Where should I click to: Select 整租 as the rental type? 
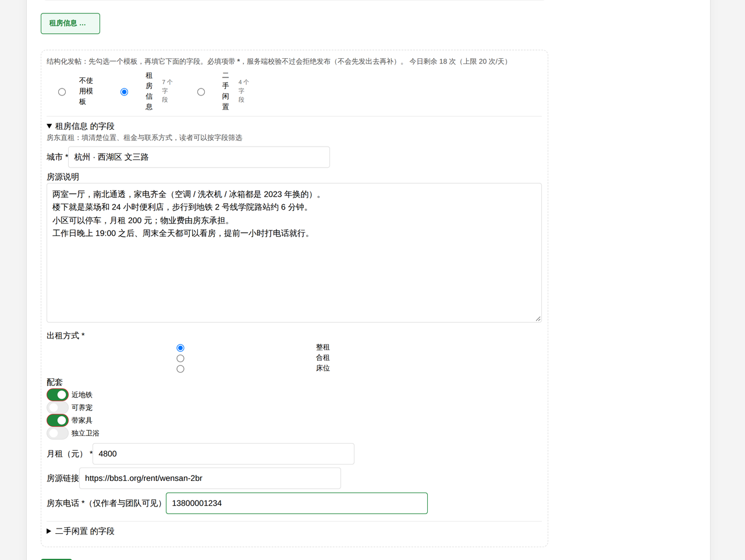[180, 348]
